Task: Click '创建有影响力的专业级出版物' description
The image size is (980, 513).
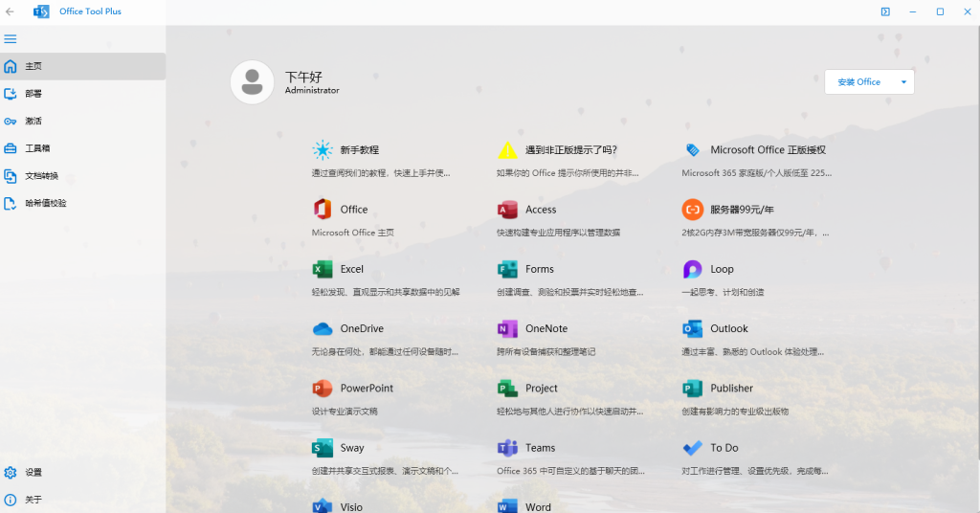Action: click(x=736, y=412)
